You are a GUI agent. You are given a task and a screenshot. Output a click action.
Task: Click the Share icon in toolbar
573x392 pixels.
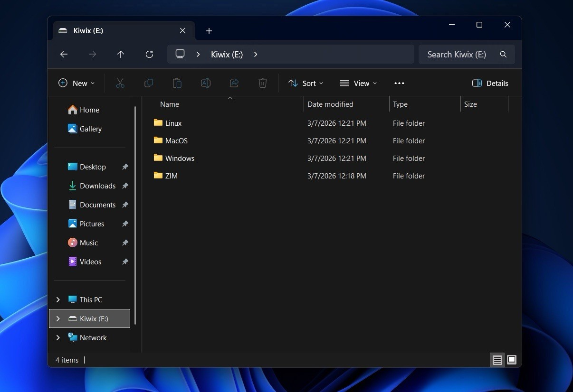234,83
